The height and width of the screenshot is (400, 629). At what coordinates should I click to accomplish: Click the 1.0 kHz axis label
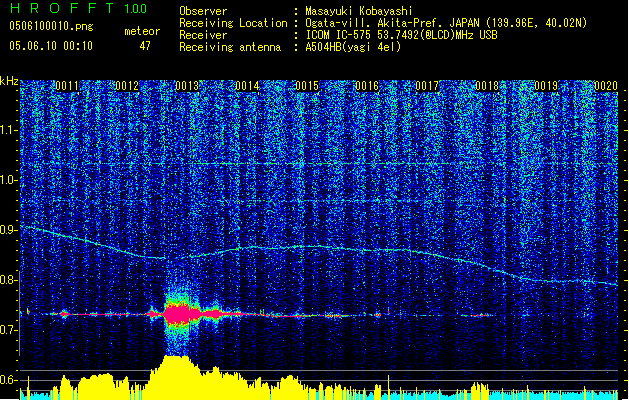[9, 180]
